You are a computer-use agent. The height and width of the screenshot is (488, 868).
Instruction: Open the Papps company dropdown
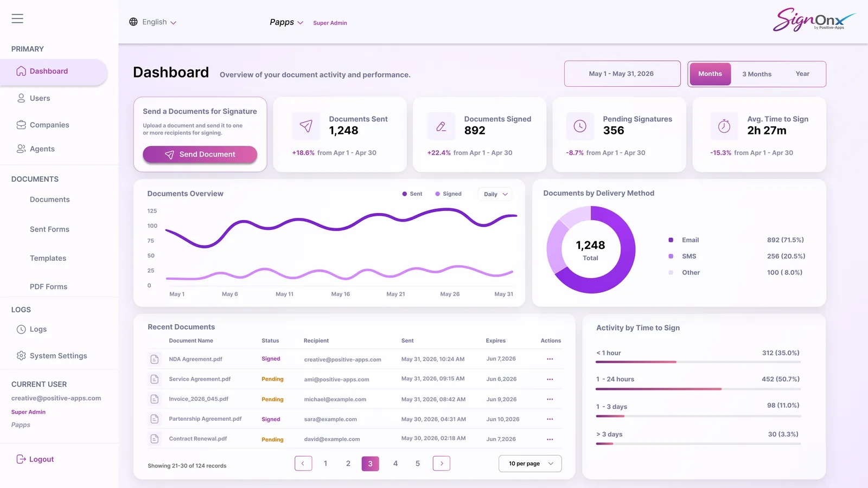(286, 22)
